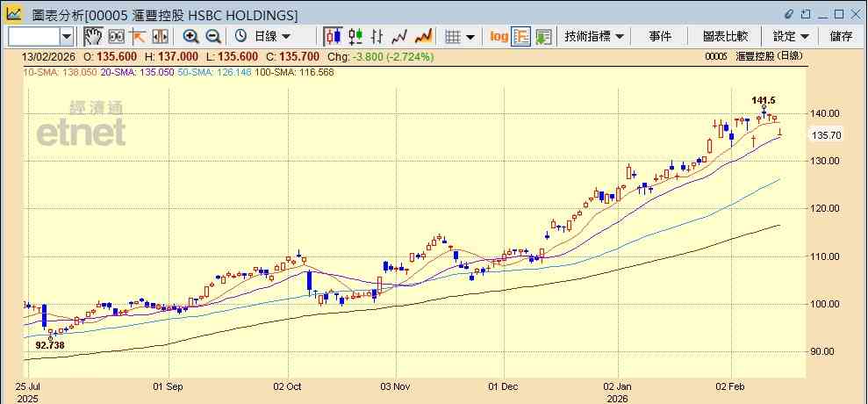868x404 pixels.
Task: Switch to colored candlestick chart type
Action: [x=355, y=37]
